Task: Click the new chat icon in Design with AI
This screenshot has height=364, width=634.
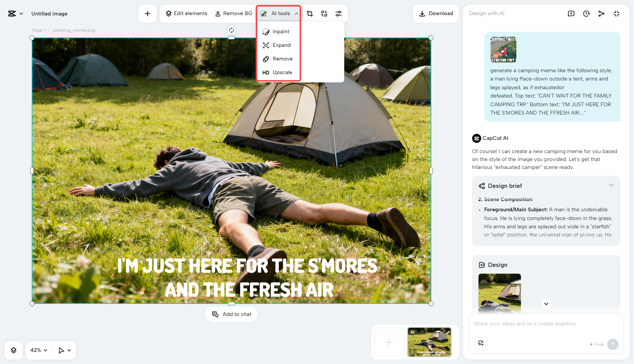Action: coord(571,13)
